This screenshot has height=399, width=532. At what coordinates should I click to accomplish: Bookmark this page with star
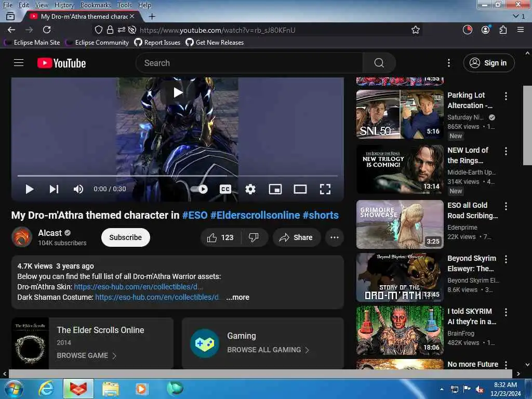coord(416,30)
